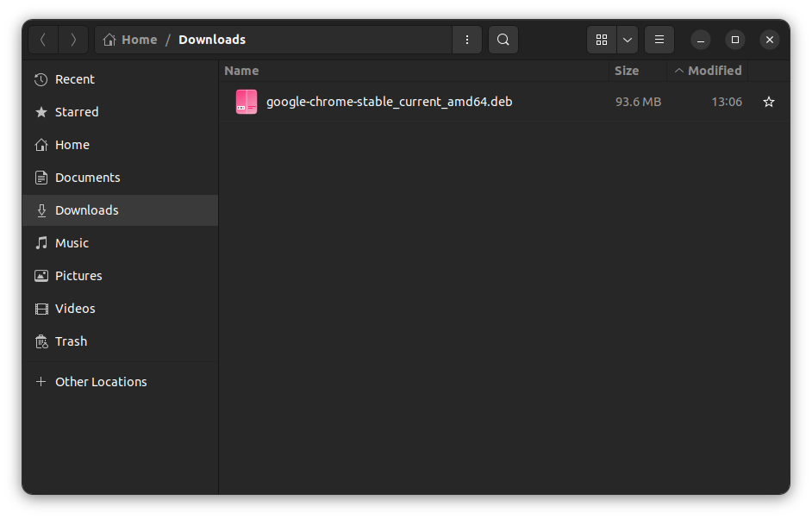Open Trash in the sidebar
This screenshot has height=519, width=812.
tap(120, 341)
